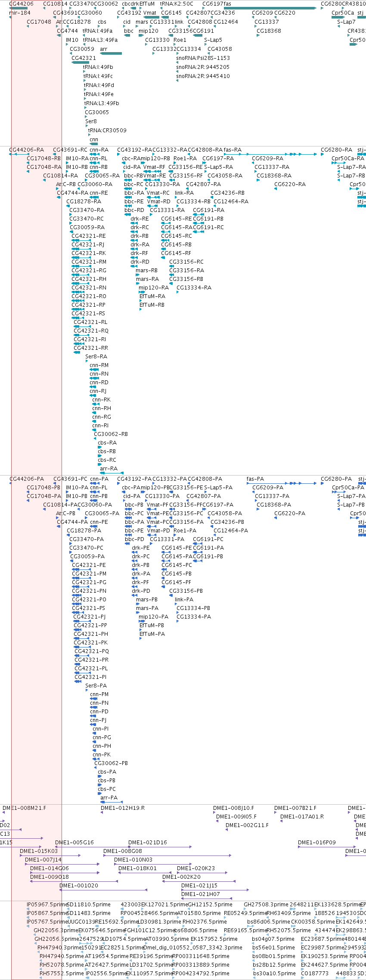Image resolution: width=366 pixels, height=980 pixels.
Task: Click the S-Lap7-RA transcript label
Action: tap(351, 167)
